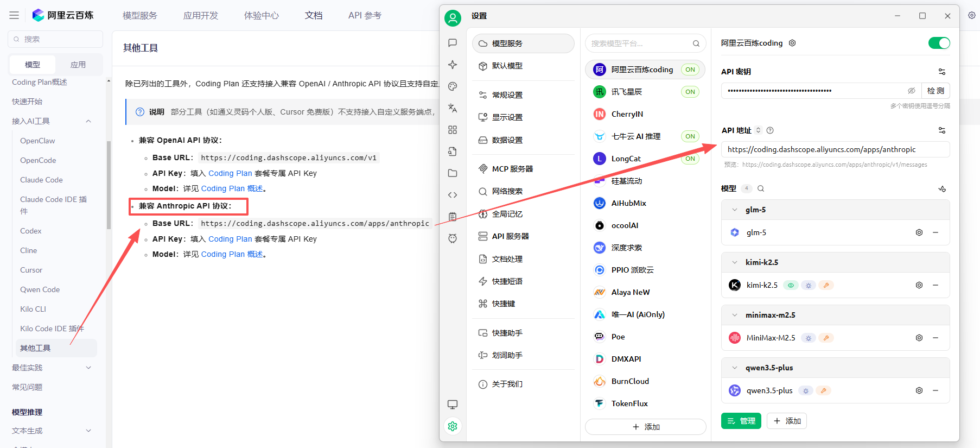Screen dimensions: 980x448
Task: Select the 讯飞星辰 provider
Action: tap(627, 92)
